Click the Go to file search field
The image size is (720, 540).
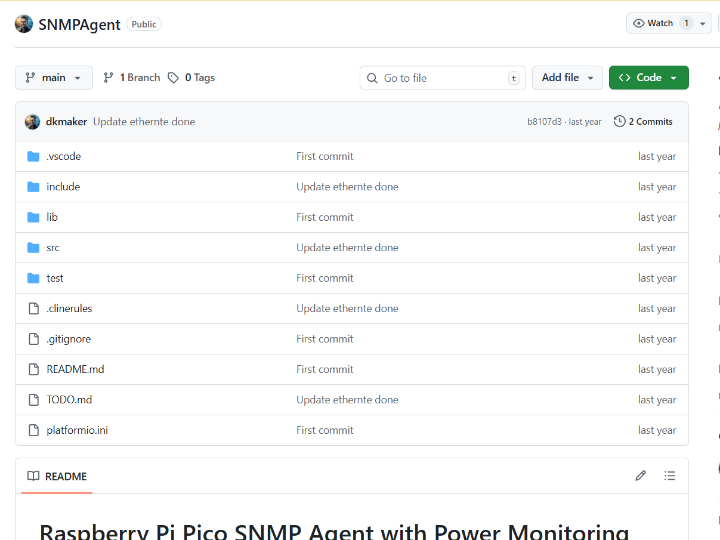coord(442,78)
